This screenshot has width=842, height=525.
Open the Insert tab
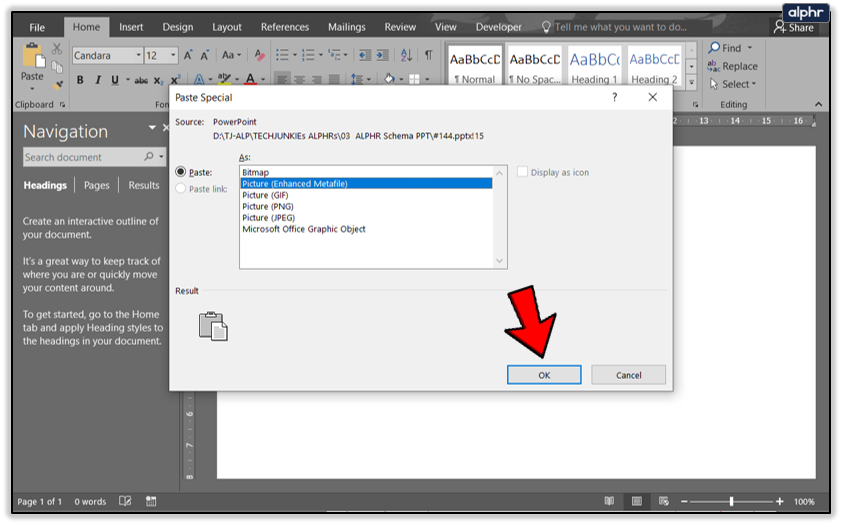click(131, 27)
